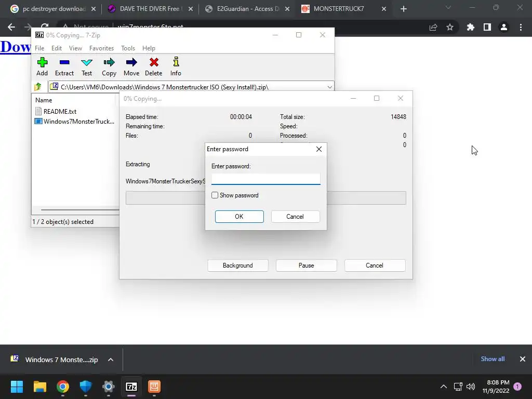Open the Help menu in 7-Zip
Screen dimensions: 532x399
point(149,48)
